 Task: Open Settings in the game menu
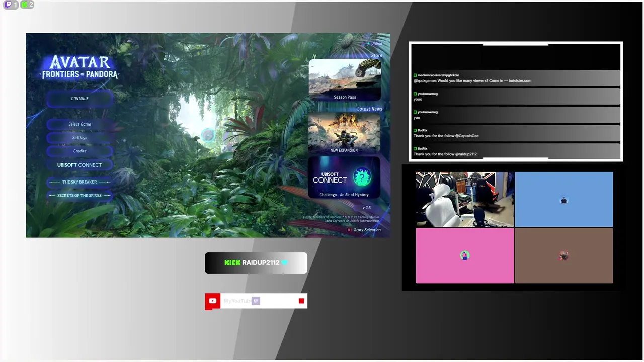(79, 138)
